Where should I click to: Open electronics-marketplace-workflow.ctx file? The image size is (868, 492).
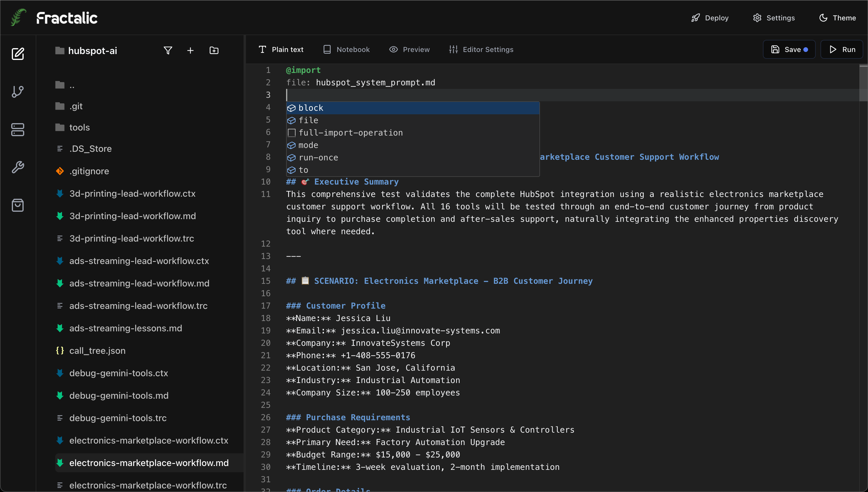pos(142,440)
